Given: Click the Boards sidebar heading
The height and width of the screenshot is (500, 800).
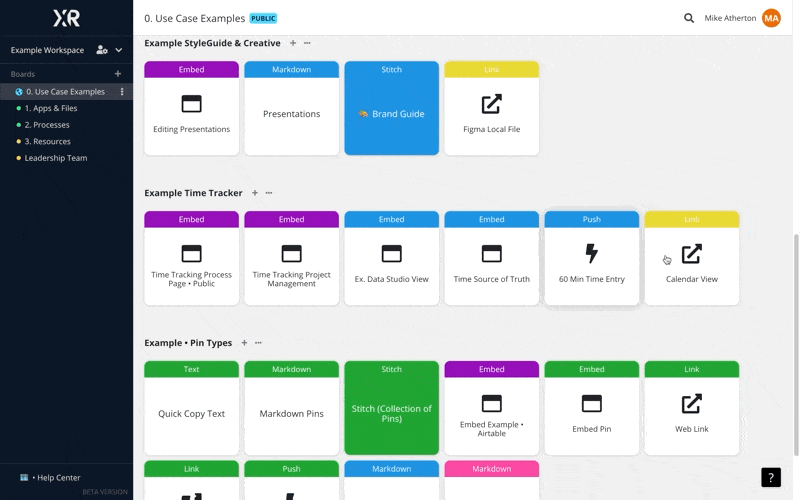Looking at the screenshot, I should coord(22,74).
